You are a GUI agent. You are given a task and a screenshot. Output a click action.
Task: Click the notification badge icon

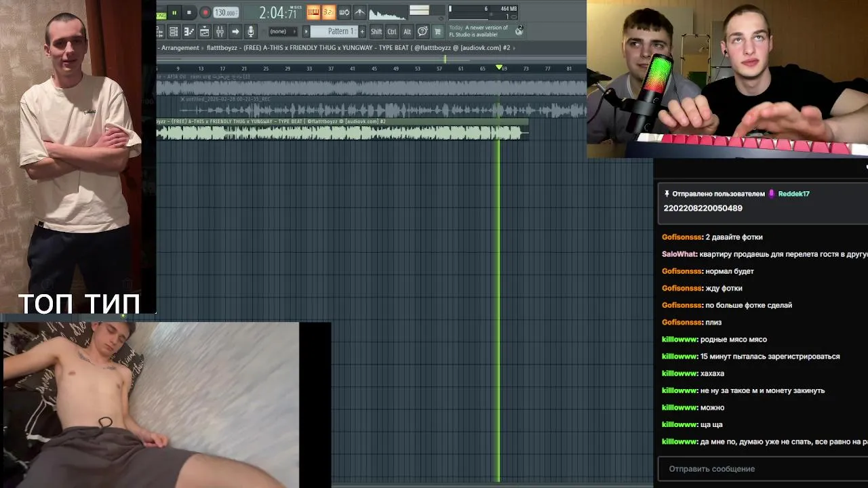pos(519,30)
